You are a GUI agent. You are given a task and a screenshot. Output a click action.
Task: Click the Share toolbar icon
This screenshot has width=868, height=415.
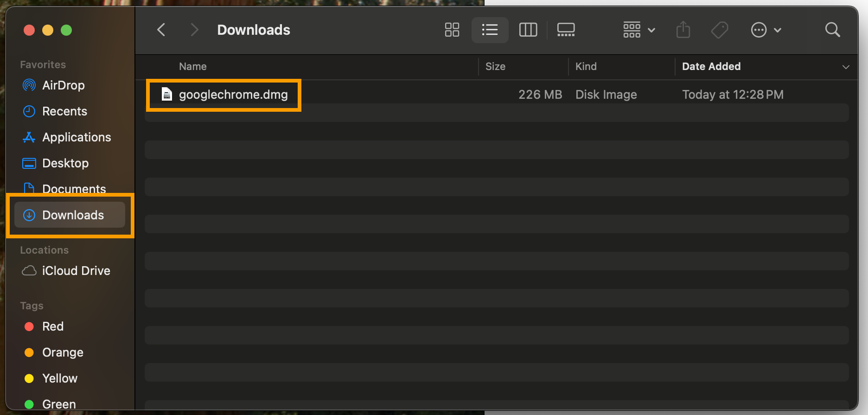point(683,30)
